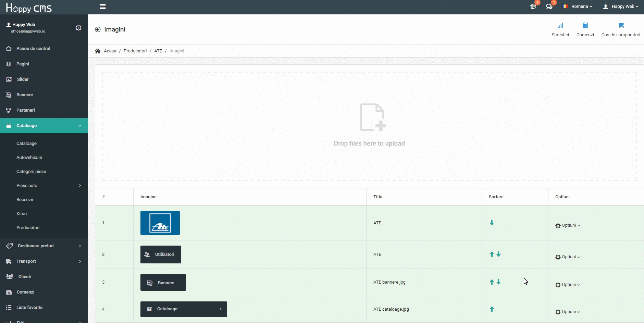The image size is (644, 323).
Task: Click the sidebar settings gear icon
Action: pyautogui.click(x=78, y=28)
